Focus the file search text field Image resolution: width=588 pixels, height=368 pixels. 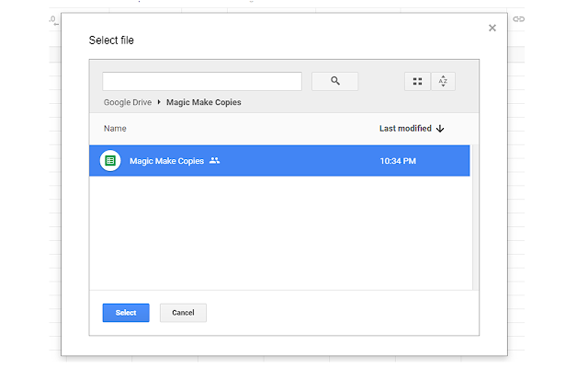[202, 81]
